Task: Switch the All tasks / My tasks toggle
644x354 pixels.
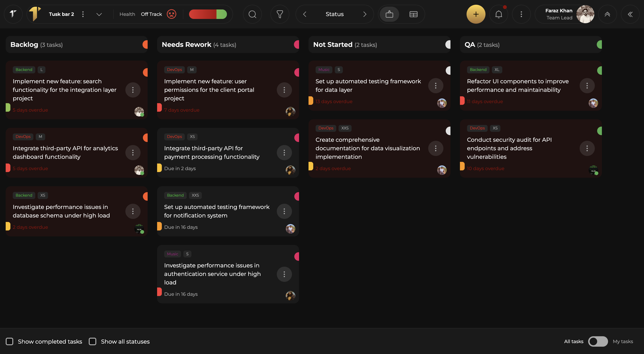Action: point(598,341)
